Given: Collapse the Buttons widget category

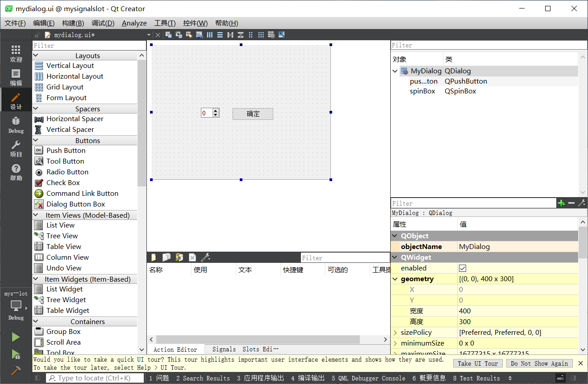Looking at the screenshot, I should [37, 141].
